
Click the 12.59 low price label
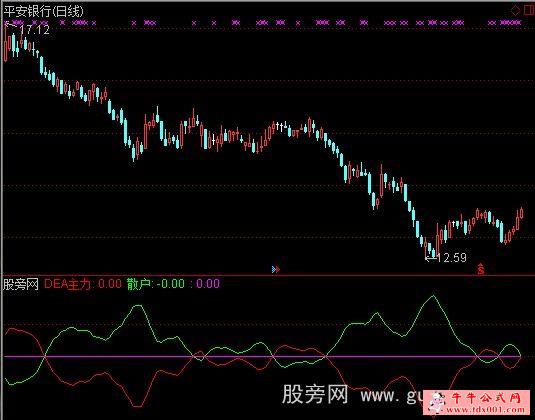click(452, 258)
